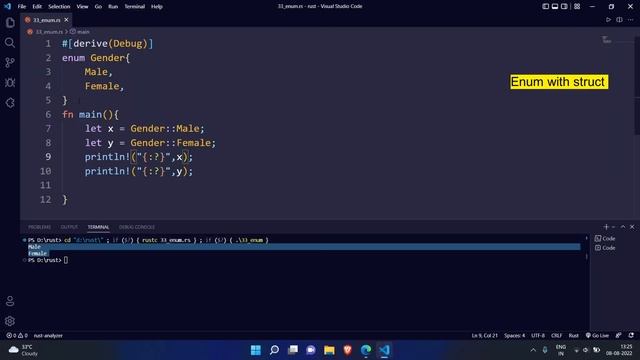This screenshot has height=360, width=640.
Task: Click the VS Code taskbar icon
Action: (x=384, y=350)
